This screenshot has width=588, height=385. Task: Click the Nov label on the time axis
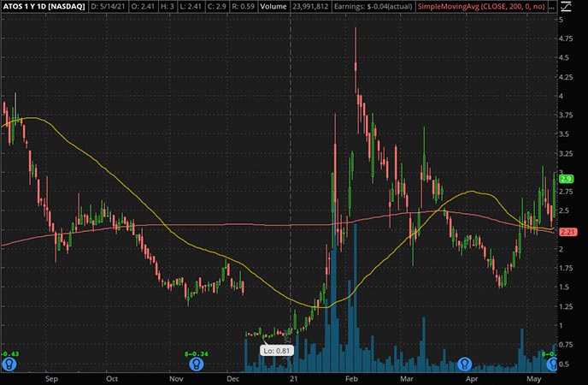176,379
